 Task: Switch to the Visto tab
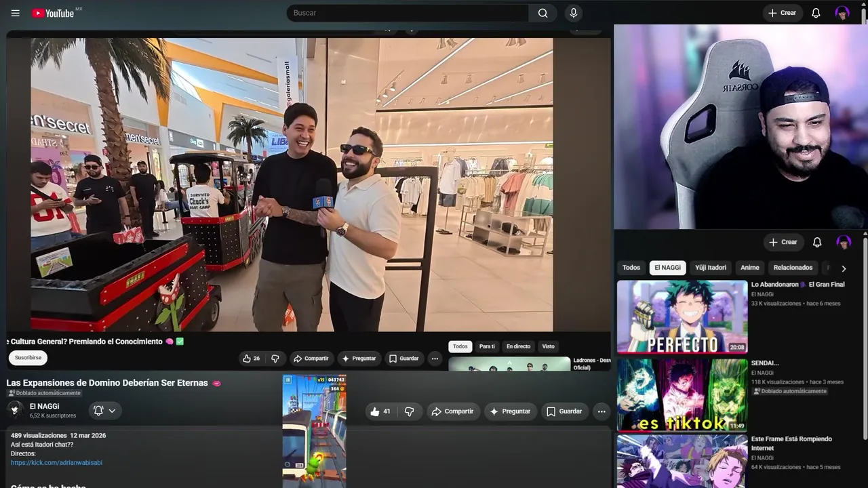(548, 346)
